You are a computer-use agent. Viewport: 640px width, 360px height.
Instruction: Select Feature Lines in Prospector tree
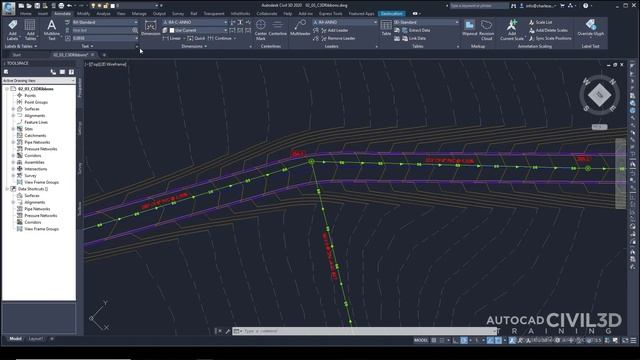[36, 122]
